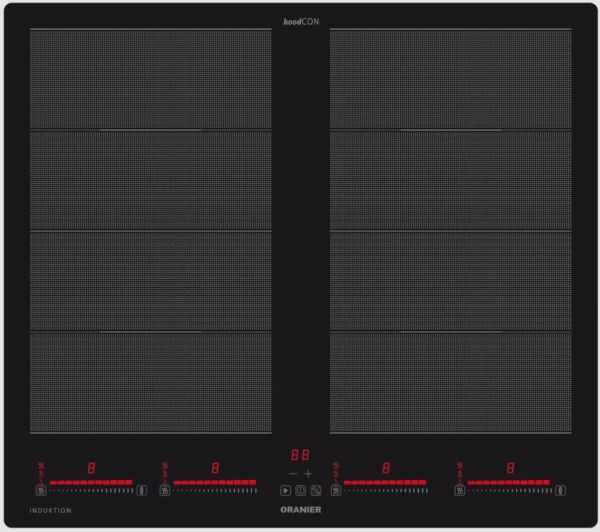Decrease timer with the minus key
This screenshot has width=600, height=532.
pyautogui.click(x=292, y=473)
